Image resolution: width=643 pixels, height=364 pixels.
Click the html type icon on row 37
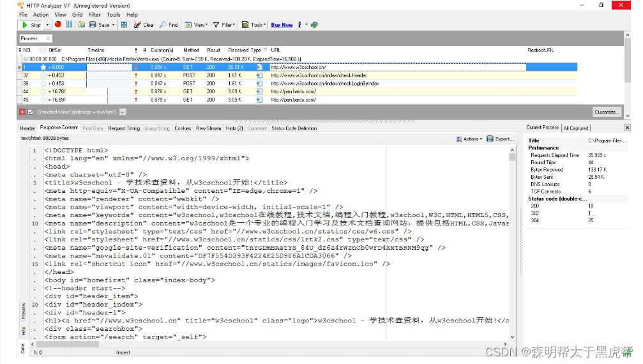259,75
